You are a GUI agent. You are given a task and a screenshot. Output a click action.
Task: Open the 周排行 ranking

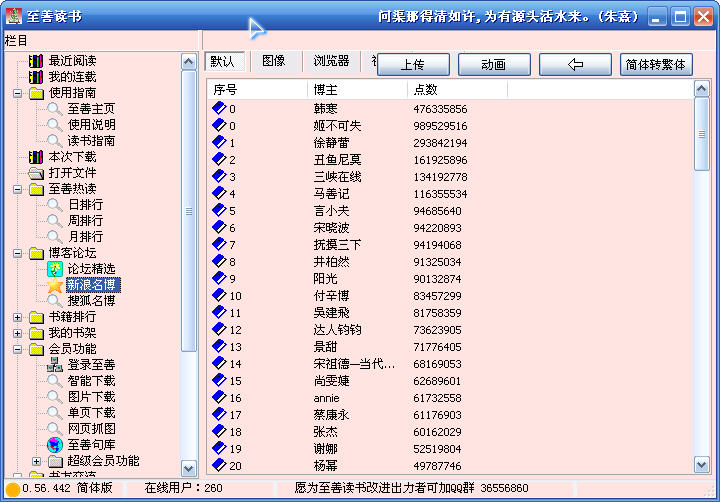85,221
